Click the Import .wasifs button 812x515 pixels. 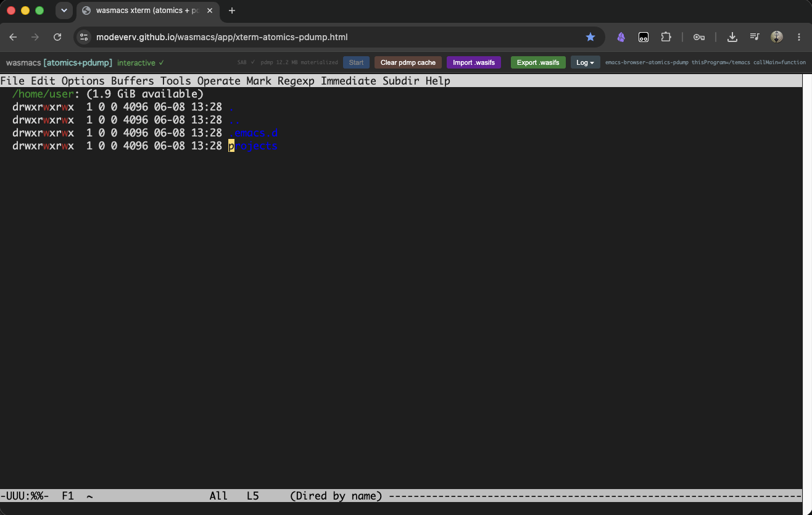[474, 62]
